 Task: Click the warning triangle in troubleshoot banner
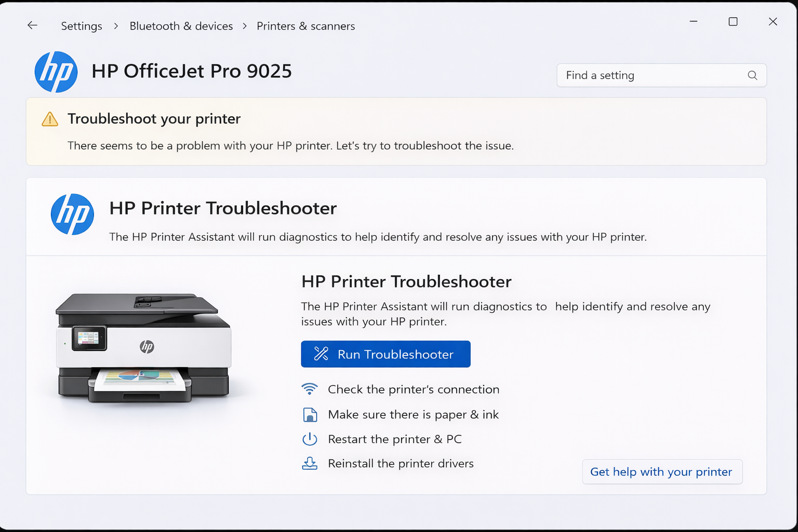click(x=49, y=118)
